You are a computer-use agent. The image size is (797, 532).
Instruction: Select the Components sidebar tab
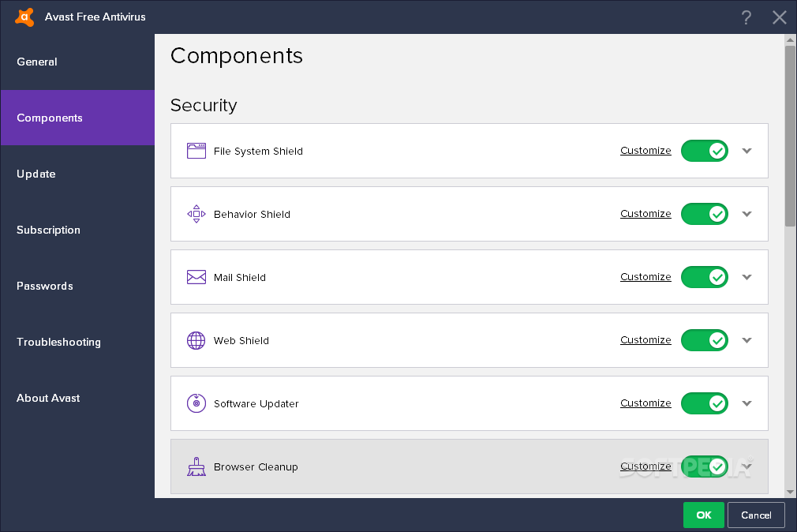pos(77,118)
